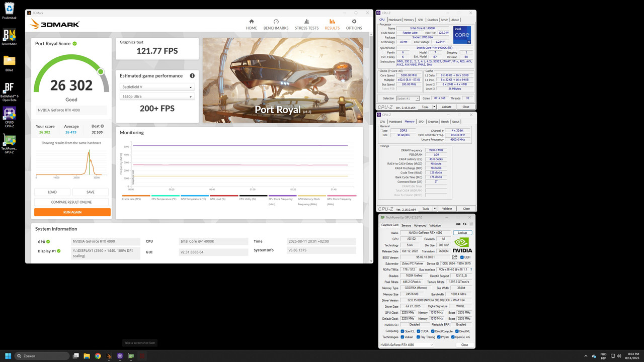
Task: Open the 1440p Ultra resolution dropdown
Action: point(157,97)
